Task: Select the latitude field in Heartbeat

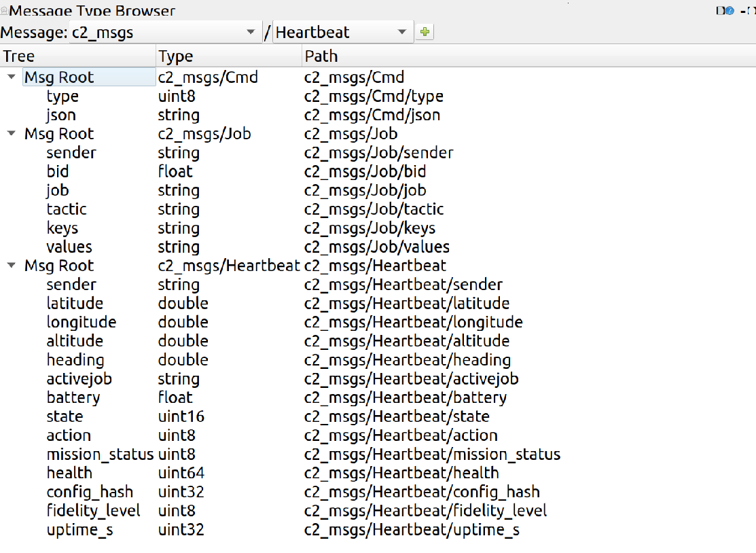Action: pos(75,304)
